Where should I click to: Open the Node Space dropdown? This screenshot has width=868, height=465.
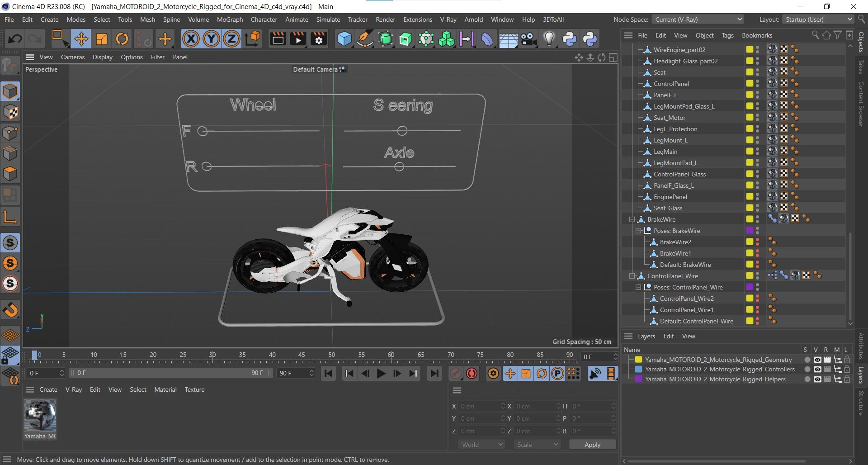click(698, 19)
